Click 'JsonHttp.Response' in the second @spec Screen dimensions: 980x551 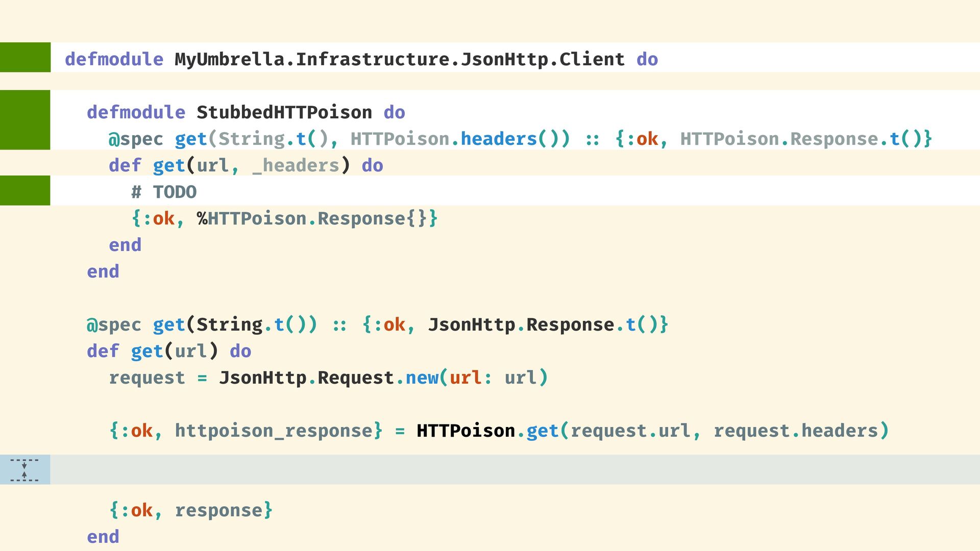521,324
